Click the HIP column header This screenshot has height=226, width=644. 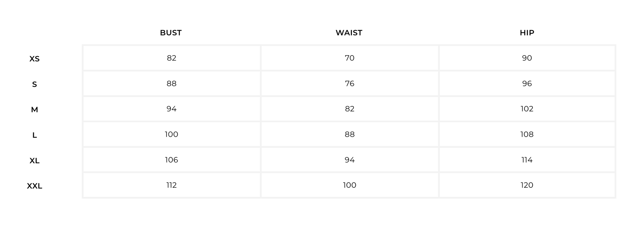point(527,33)
